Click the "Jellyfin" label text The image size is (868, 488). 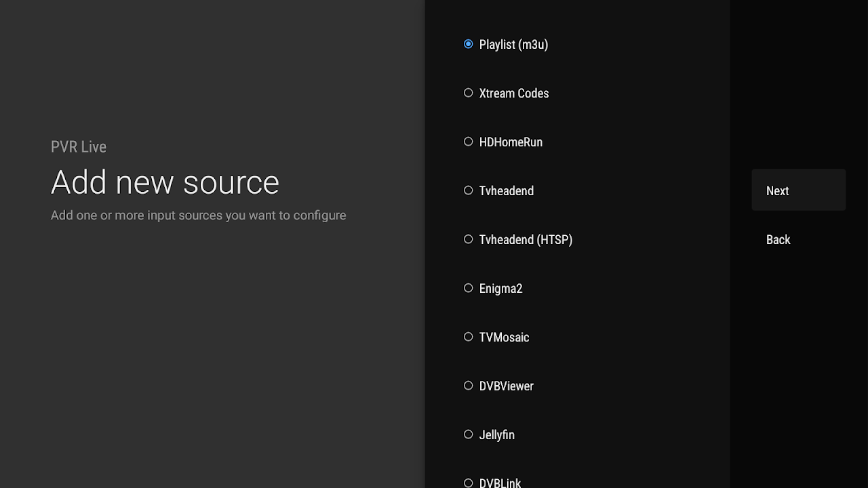pos(496,435)
